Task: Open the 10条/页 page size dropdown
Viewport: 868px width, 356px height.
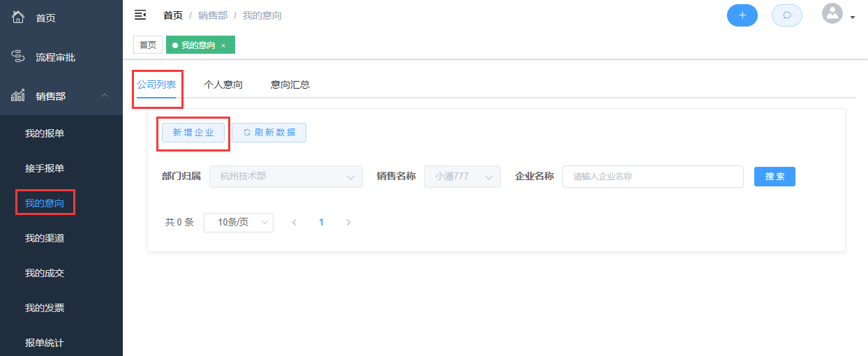Action: click(x=238, y=223)
